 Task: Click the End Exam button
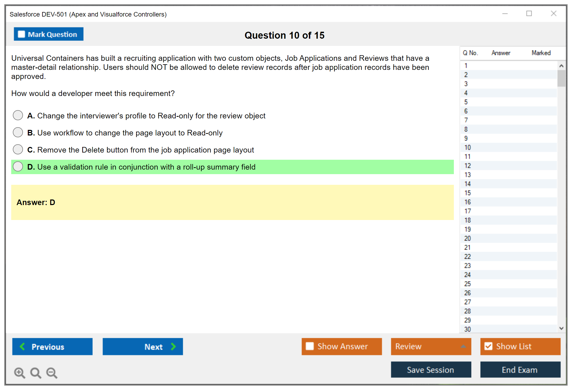click(520, 370)
